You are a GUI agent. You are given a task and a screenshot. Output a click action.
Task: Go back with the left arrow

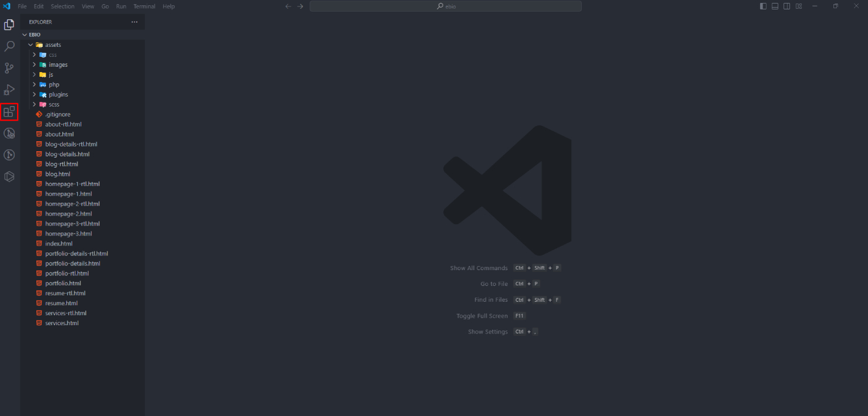(288, 6)
